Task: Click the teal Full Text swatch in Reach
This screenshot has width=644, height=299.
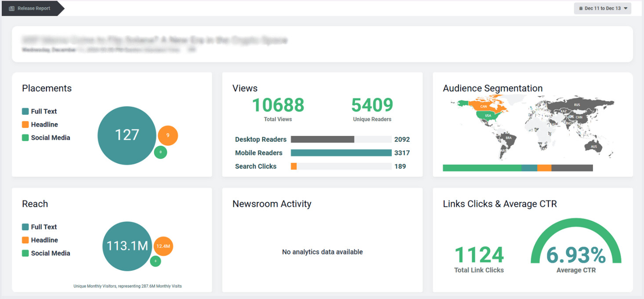Action: tap(25, 227)
